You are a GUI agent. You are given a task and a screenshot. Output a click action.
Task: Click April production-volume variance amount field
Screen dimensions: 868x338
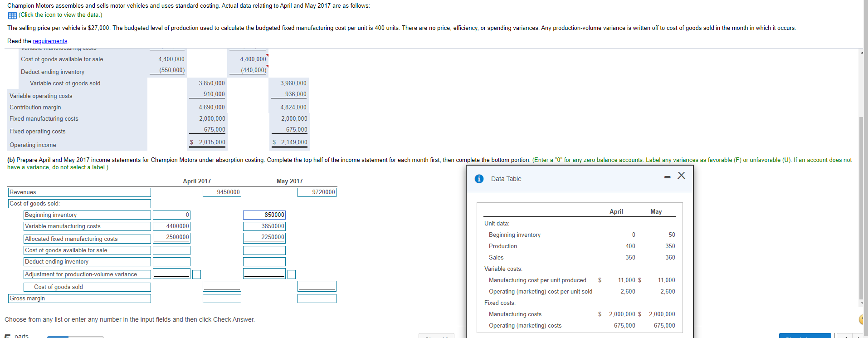click(x=171, y=274)
